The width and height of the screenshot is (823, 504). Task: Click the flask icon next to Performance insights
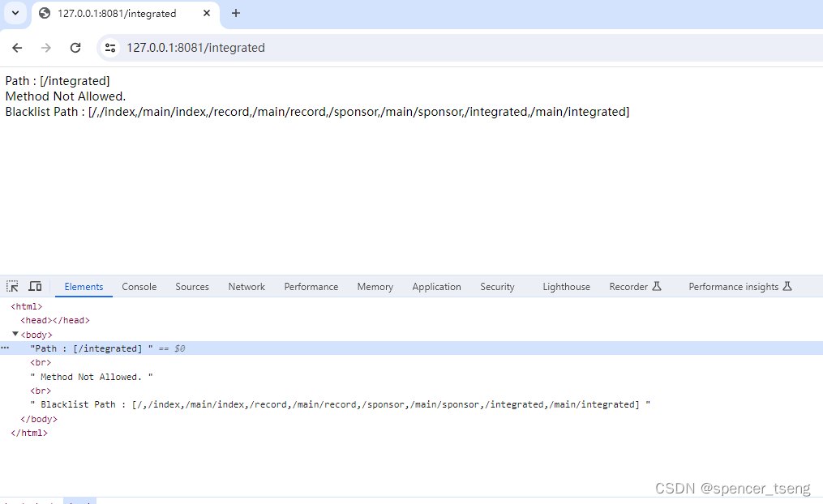point(788,285)
